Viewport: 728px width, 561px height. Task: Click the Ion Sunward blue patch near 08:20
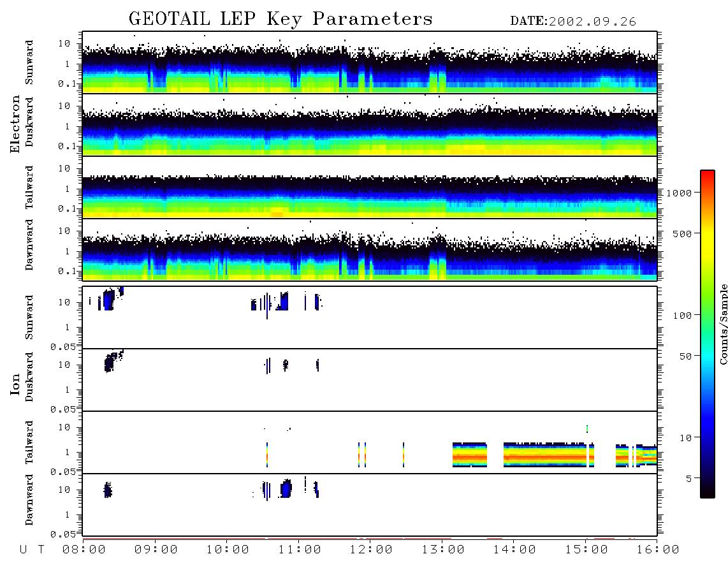[x=108, y=300]
